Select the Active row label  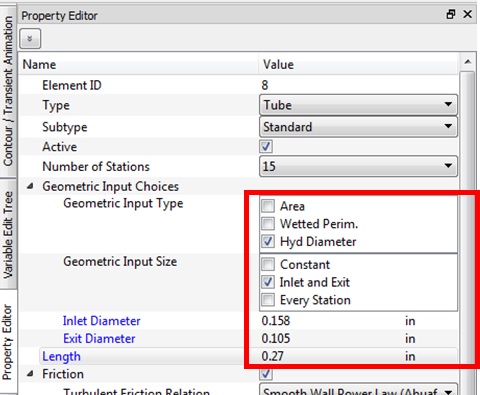tap(60, 147)
